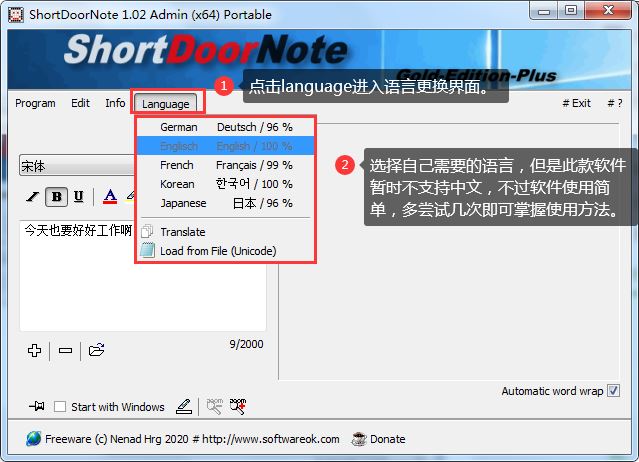
Task: Click the 9/2000 character counter
Action: [246, 344]
